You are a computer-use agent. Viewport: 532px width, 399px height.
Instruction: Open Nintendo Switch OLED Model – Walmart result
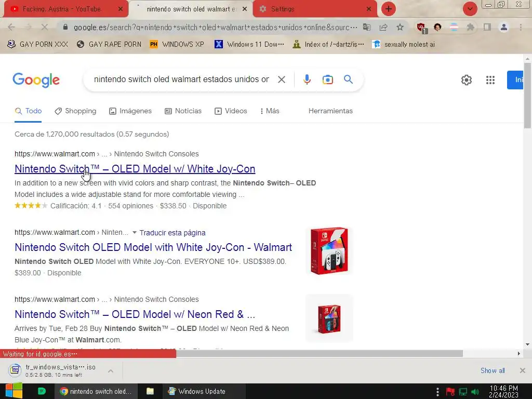153,247
